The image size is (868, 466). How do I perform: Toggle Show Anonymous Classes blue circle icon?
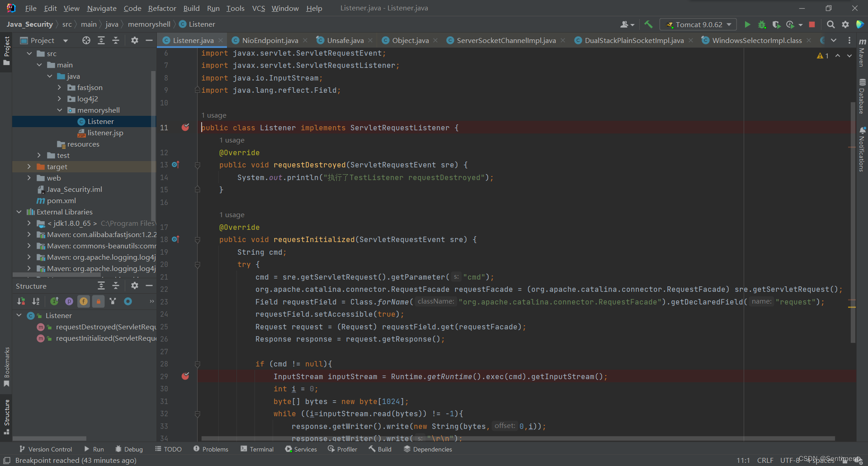coord(128,301)
